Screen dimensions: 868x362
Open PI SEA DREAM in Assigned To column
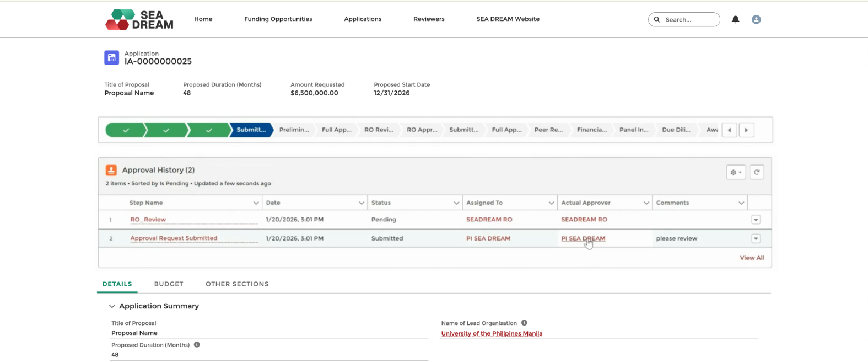488,239
